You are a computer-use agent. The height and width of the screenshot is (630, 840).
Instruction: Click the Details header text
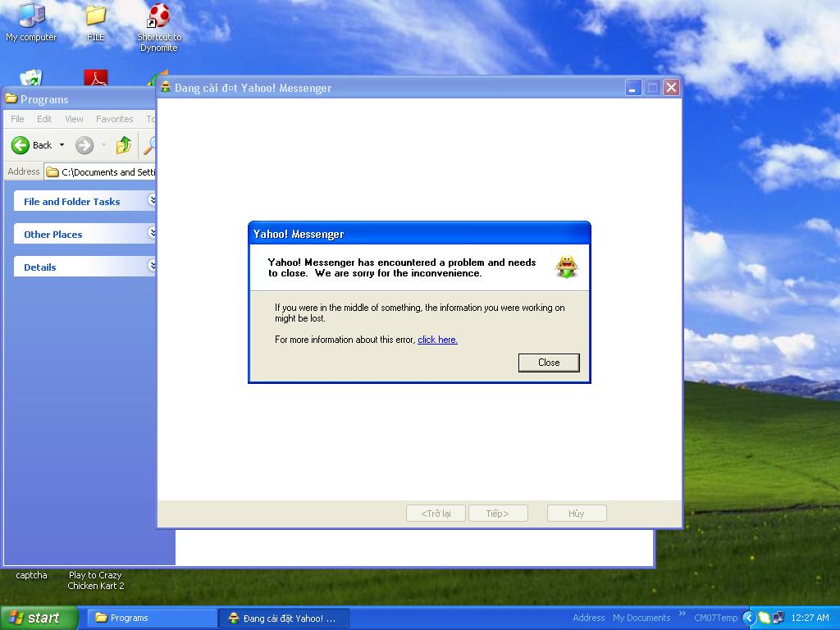pyautogui.click(x=39, y=267)
